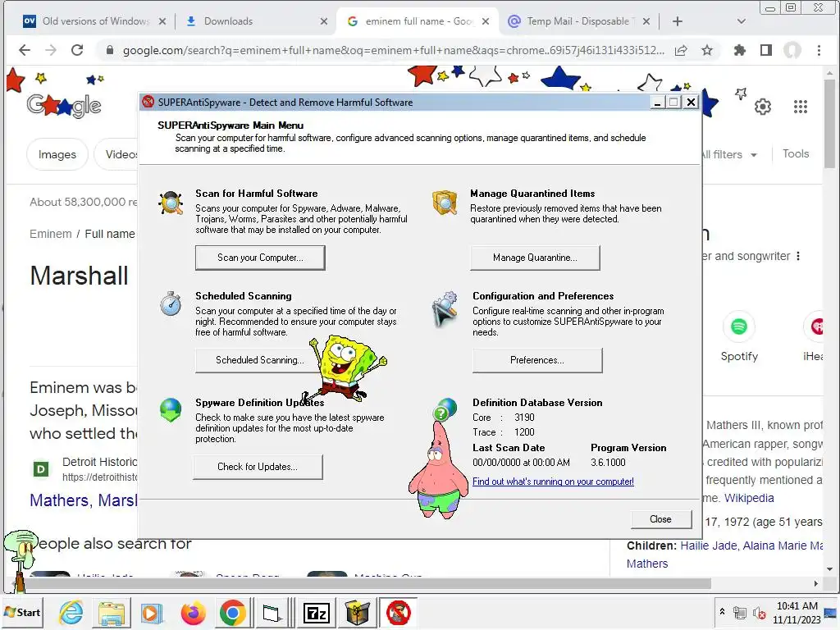Open Google search Tools
840x630 pixels.
[796, 153]
